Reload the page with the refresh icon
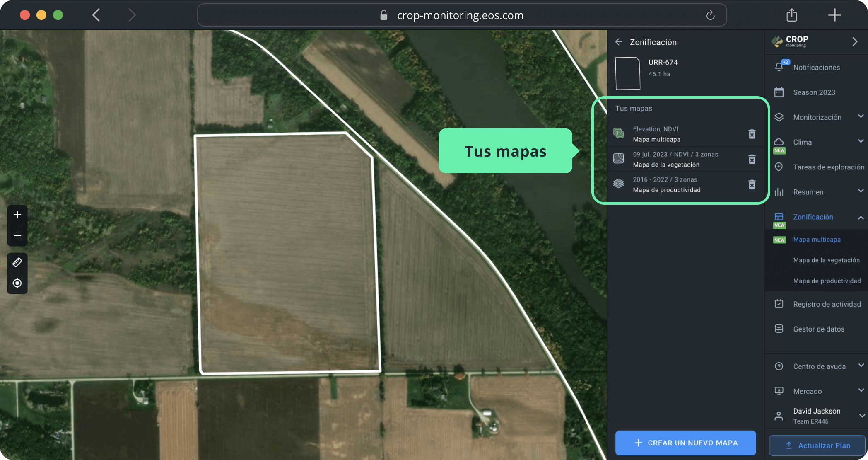This screenshot has height=460, width=868. click(710, 15)
